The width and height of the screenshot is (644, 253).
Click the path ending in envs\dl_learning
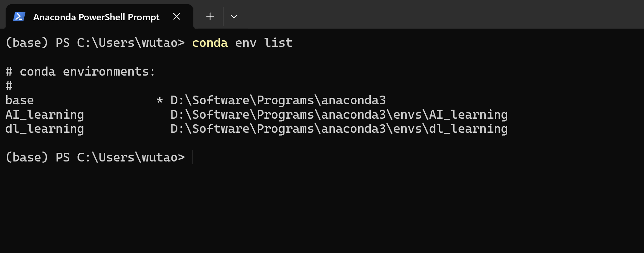click(x=339, y=129)
